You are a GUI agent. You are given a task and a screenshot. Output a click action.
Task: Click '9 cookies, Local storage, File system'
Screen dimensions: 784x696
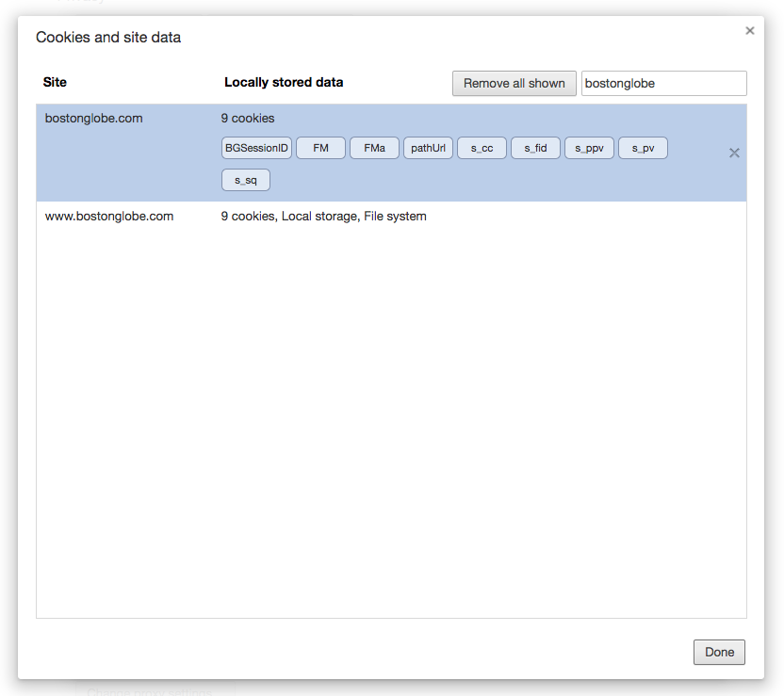pos(323,217)
